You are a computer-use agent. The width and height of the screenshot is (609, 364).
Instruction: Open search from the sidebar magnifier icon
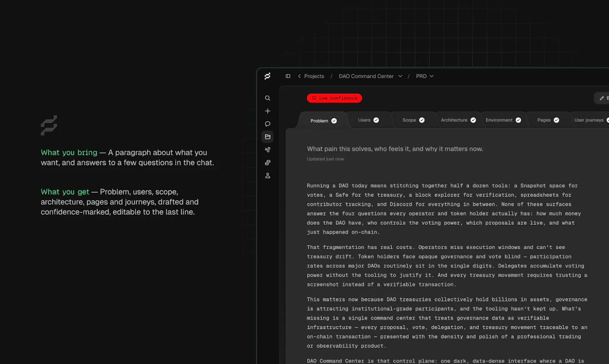point(268,98)
